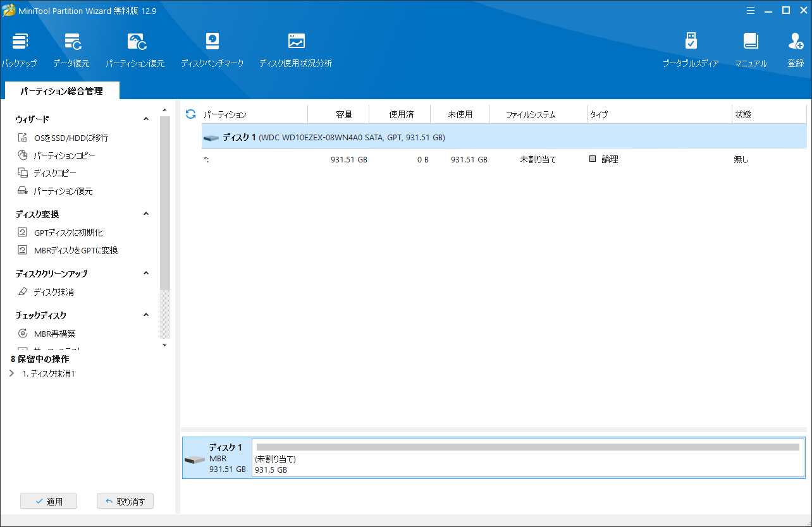This screenshot has width=812, height=527.
Task: Open ディスク使用状況分析 (Space Analyzer)
Action: pos(295,50)
